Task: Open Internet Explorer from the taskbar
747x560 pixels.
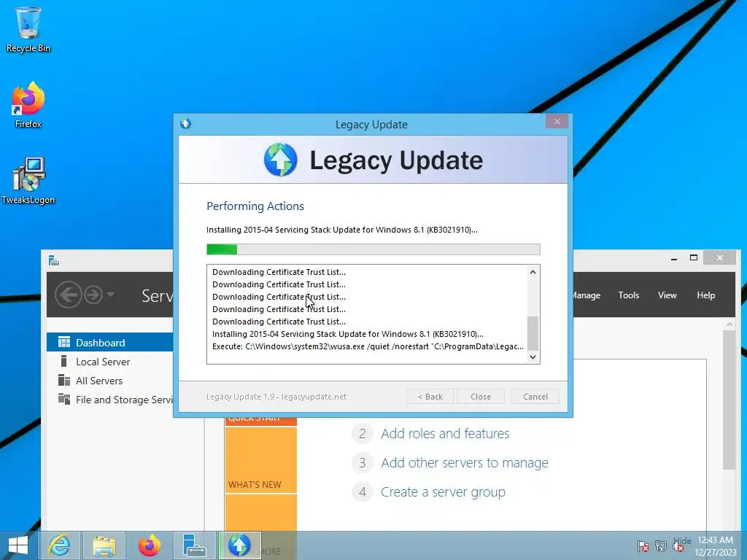Action: click(x=60, y=545)
